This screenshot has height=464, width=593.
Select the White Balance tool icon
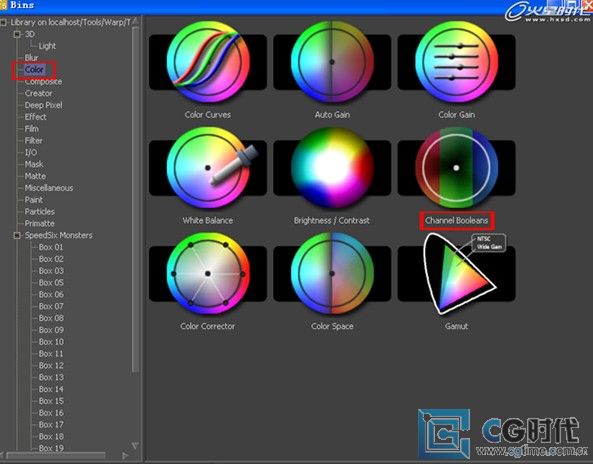click(208, 168)
